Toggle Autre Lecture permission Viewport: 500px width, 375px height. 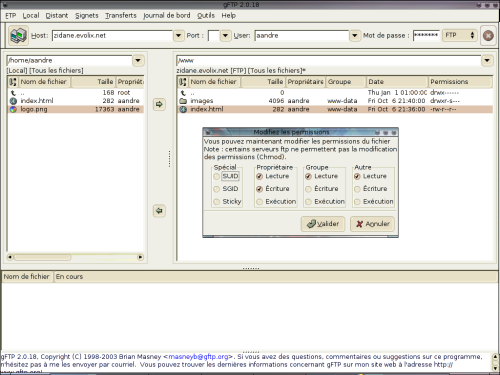tap(357, 176)
